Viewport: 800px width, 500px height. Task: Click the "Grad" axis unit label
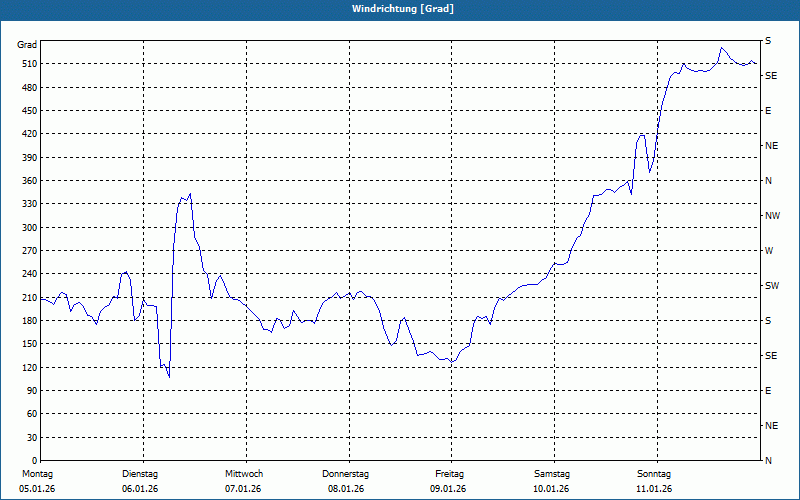point(27,45)
